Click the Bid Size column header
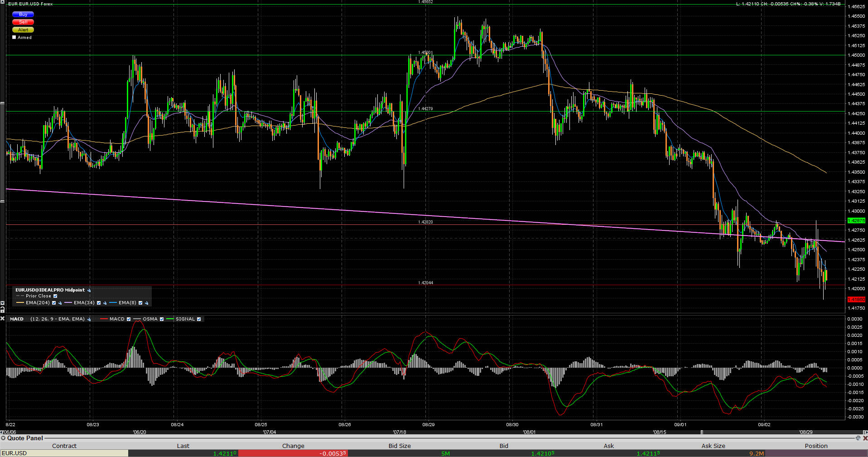 pos(400,446)
